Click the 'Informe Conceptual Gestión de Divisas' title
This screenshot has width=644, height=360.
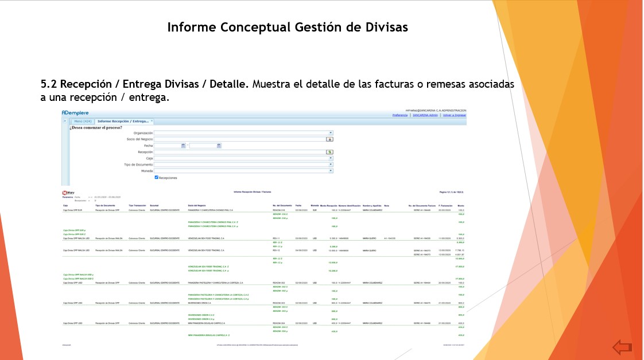tap(288, 27)
